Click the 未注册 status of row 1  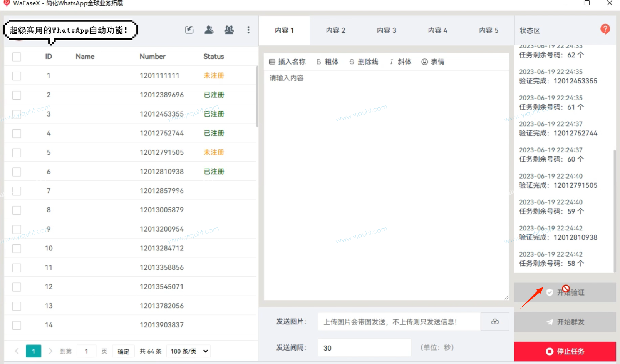click(214, 75)
